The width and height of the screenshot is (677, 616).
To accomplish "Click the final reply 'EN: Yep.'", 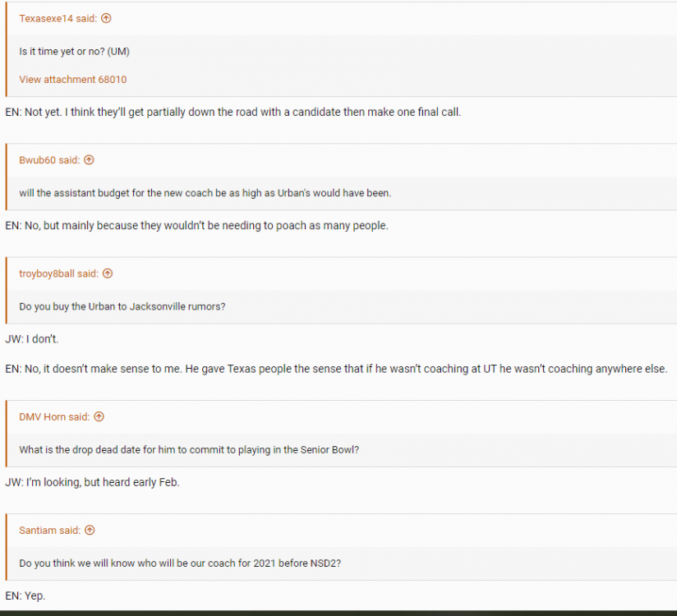I will [x=25, y=595].
